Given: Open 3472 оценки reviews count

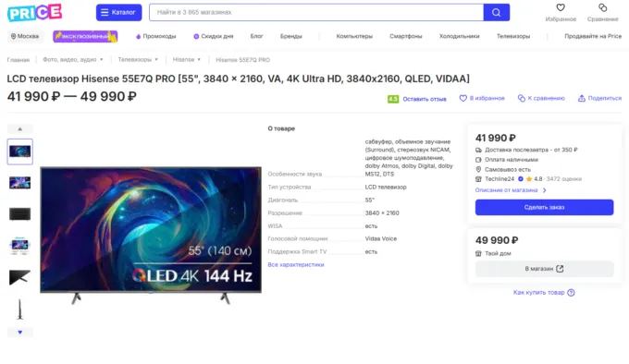Looking at the screenshot, I should pos(563,179).
